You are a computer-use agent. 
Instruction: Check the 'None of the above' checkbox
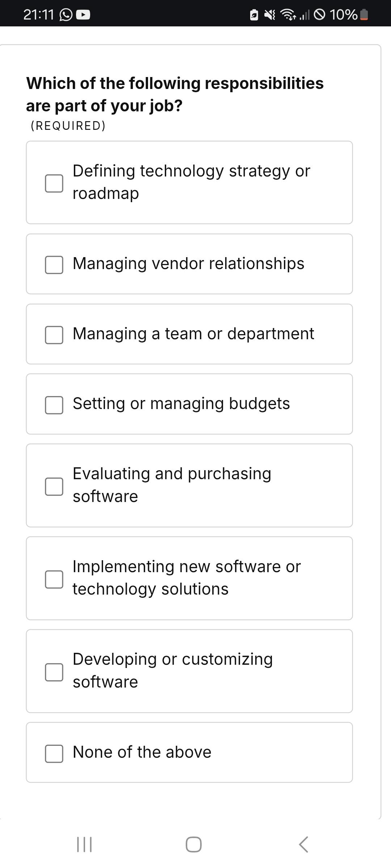tap(54, 754)
